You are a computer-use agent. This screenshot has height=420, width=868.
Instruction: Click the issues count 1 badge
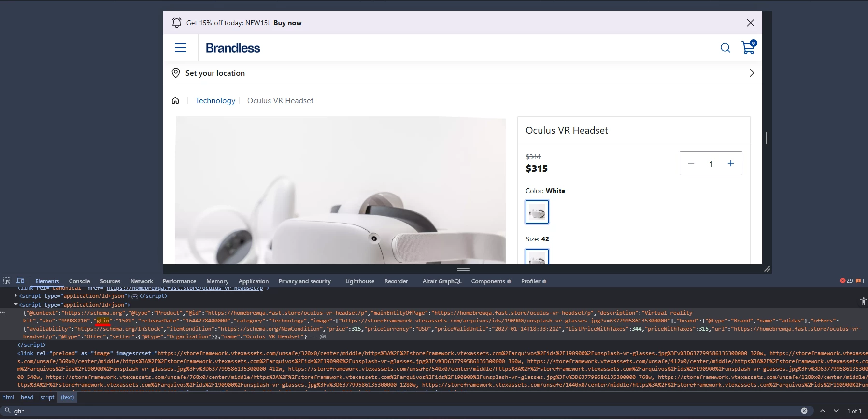[x=860, y=281]
